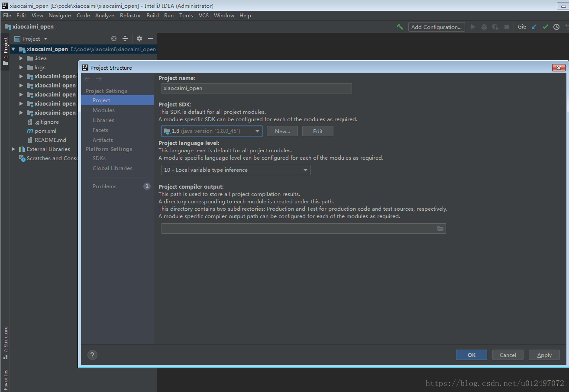
Task: Open the File menu
Action: [x=7, y=16]
